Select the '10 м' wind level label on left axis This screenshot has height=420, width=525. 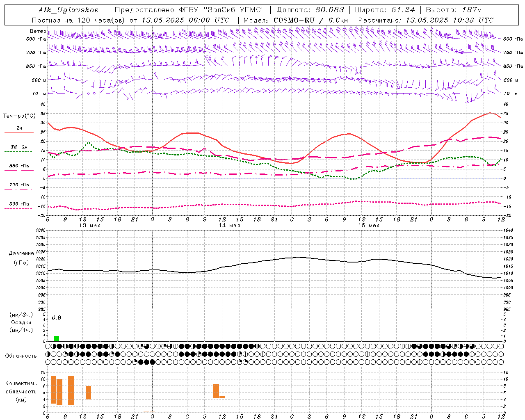(39, 94)
